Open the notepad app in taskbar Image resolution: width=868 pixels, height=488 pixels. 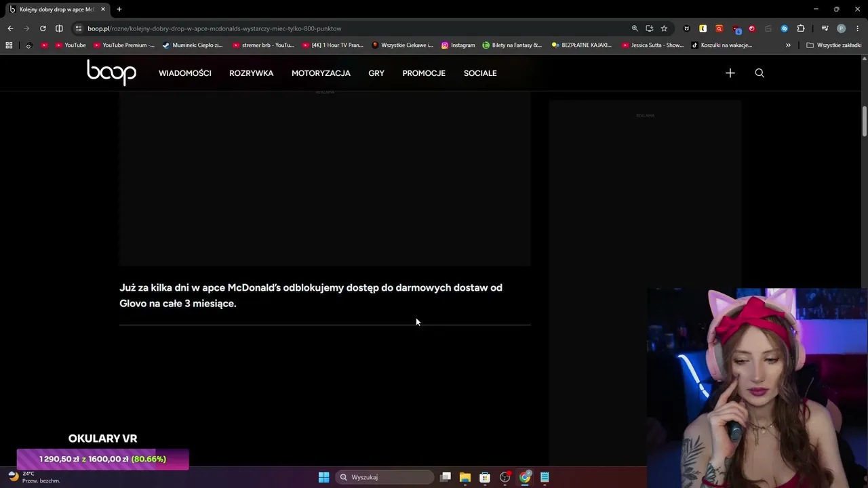545,477
